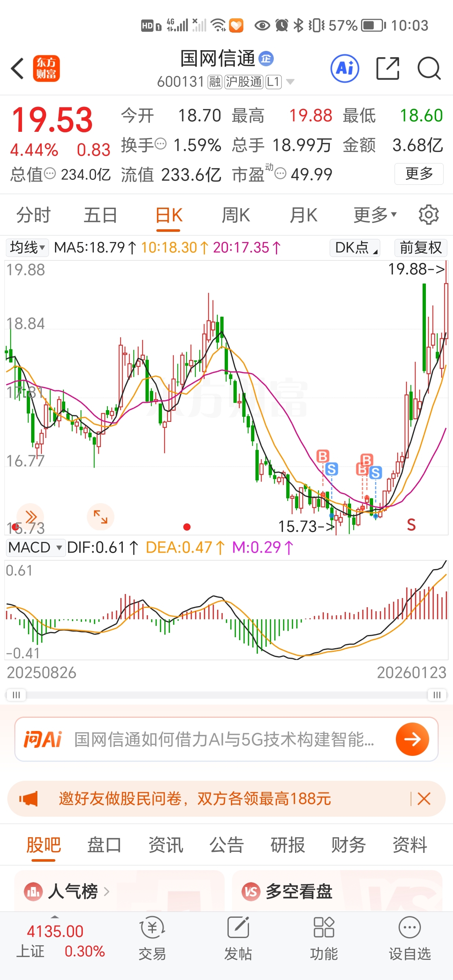Open 发帖 post icon in bottom bar

[x=238, y=928]
